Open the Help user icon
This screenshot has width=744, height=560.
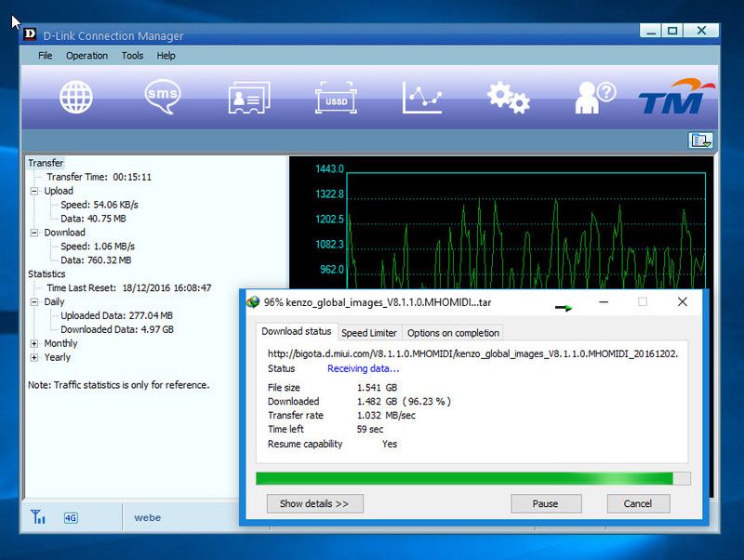594,97
